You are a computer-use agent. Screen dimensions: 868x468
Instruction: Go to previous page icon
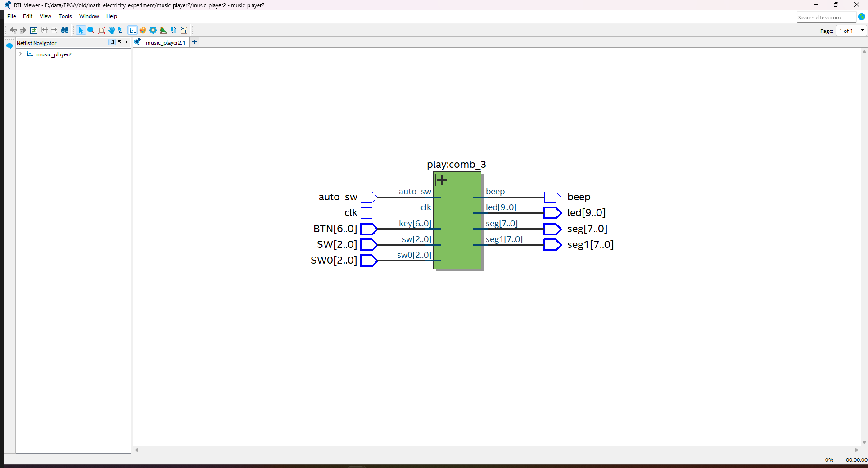point(44,30)
